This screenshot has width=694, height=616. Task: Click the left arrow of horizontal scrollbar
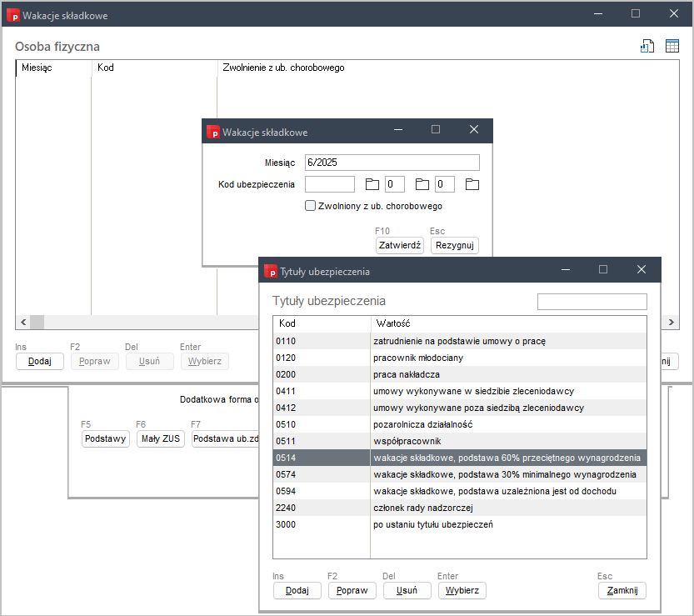[x=22, y=322]
